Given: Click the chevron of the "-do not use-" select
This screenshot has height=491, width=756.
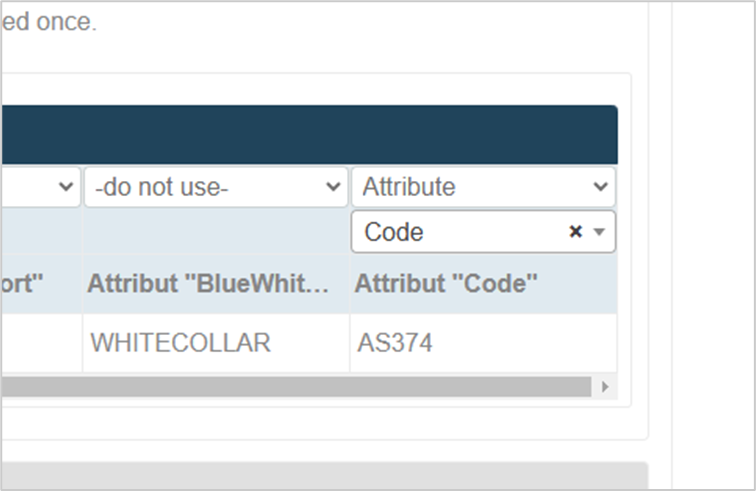Looking at the screenshot, I should (x=333, y=187).
